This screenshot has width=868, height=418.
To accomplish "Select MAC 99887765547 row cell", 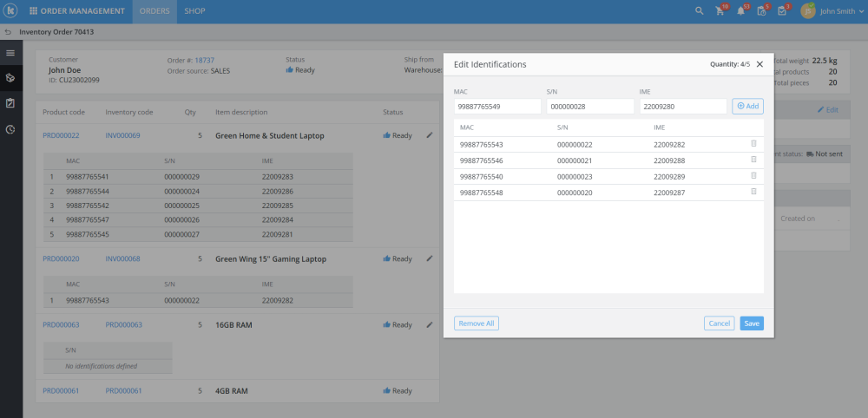I will 88,220.
